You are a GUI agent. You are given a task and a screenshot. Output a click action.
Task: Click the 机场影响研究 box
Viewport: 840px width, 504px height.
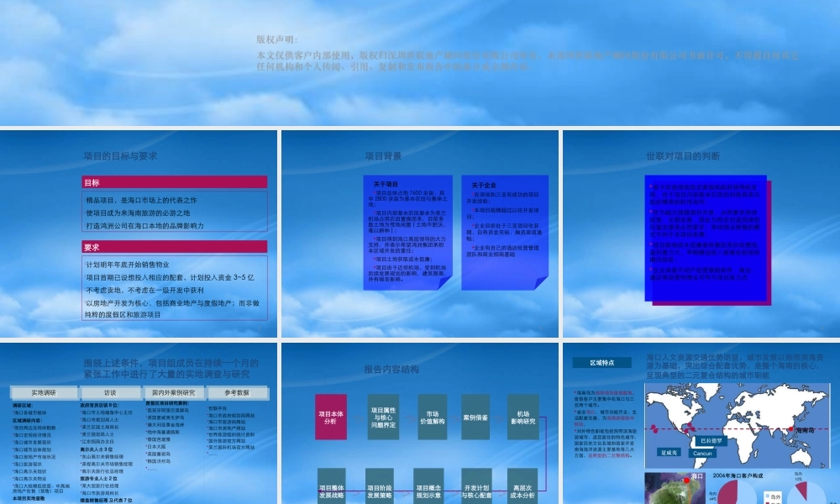(x=522, y=417)
